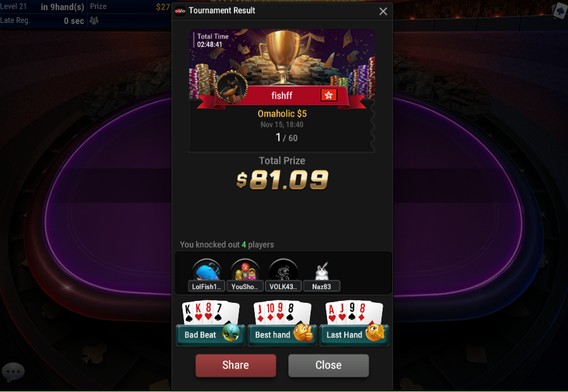Select Naz83 rabbit avatar

[322, 271]
